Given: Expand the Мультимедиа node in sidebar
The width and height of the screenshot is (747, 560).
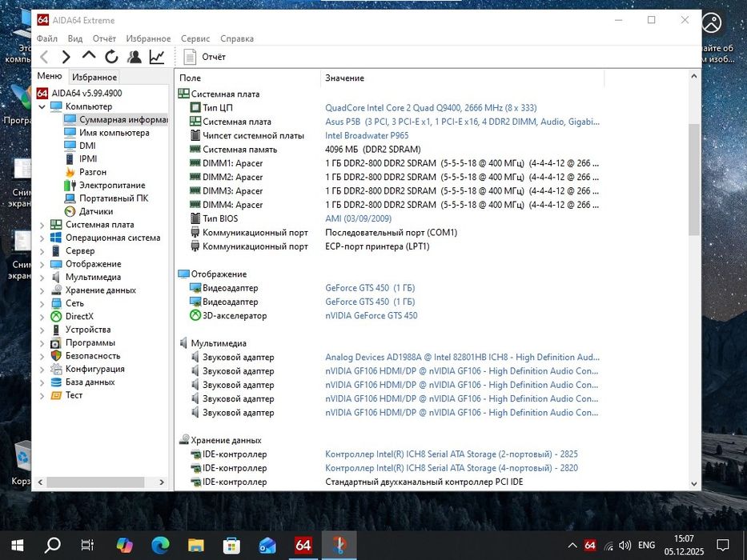Looking at the screenshot, I should [x=42, y=277].
